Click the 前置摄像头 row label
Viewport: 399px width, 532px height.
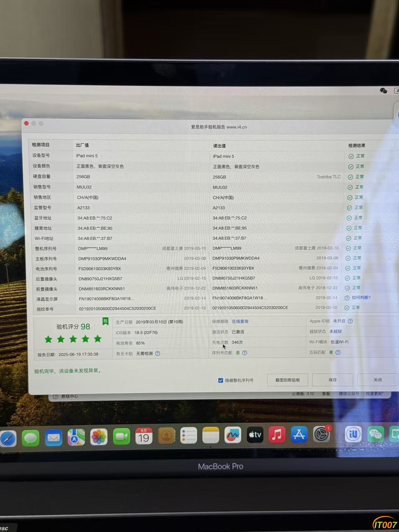click(x=47, y=289)
